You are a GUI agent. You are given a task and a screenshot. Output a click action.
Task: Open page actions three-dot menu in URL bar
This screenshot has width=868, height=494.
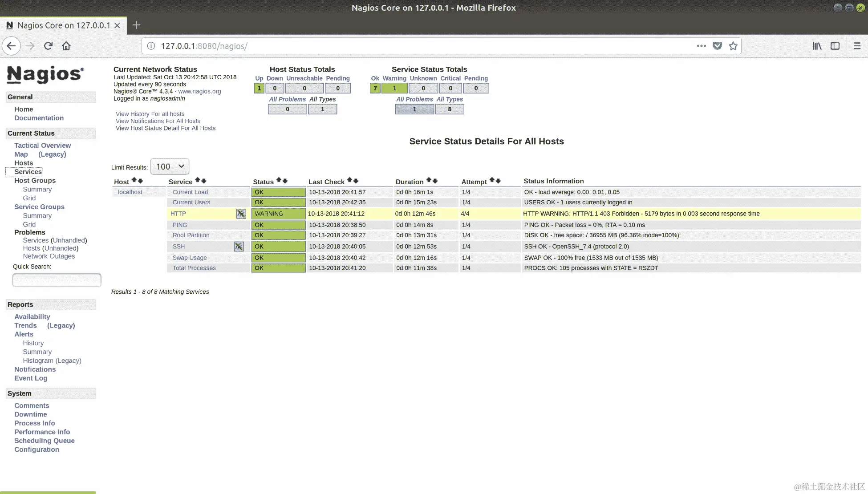point(701,46)
